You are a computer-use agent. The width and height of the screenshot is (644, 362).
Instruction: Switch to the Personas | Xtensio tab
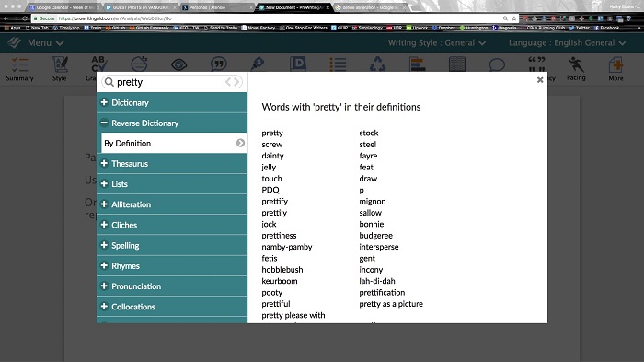217,7
